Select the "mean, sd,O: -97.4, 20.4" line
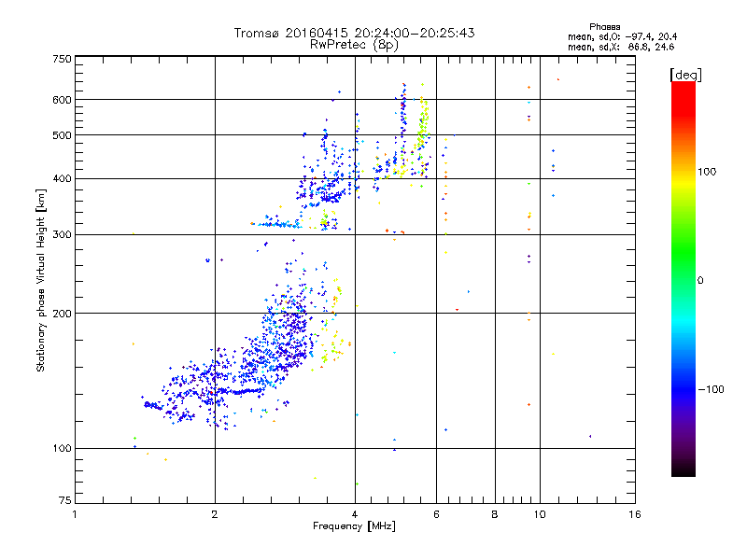The image size is (747, 560). (622, 36)
